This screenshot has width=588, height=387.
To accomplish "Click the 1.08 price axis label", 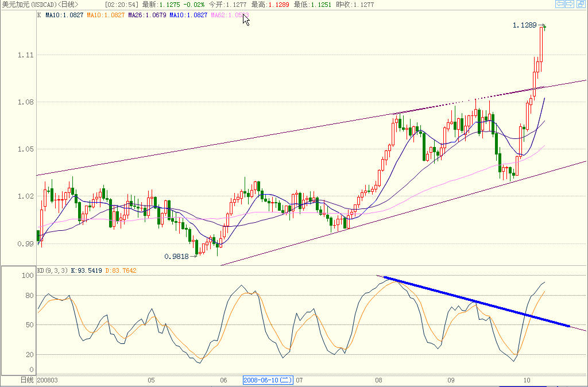I will (x=25, y=102).
